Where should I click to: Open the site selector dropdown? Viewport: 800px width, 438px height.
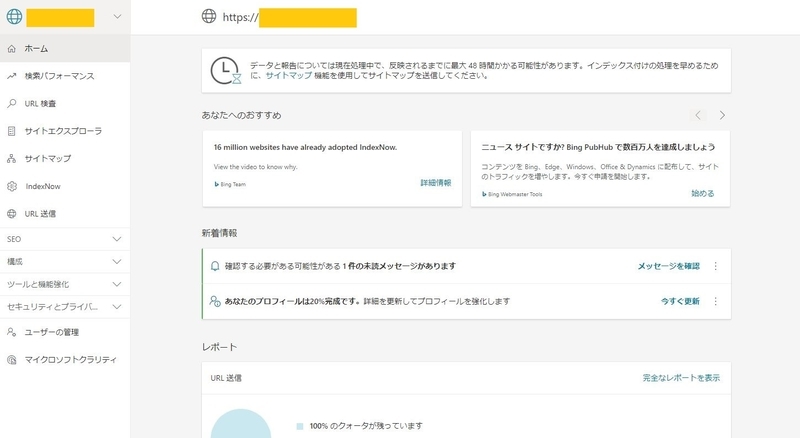[x=117, y=16]
